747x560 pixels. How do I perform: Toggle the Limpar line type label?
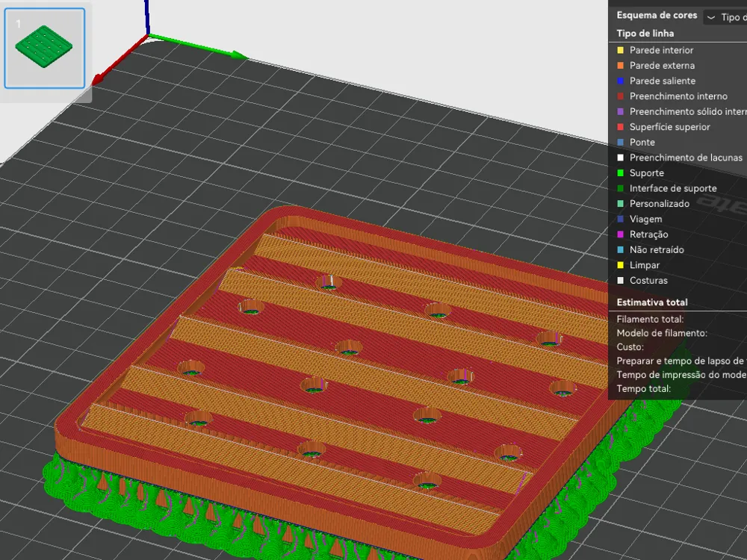click(x=645, y=265)
